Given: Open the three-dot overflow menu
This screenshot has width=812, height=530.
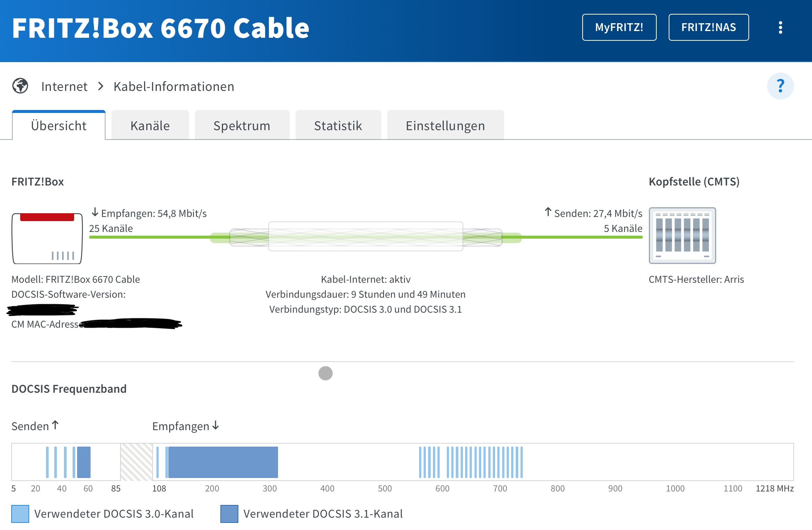Looking at the screenshot, I should point(780,27).
